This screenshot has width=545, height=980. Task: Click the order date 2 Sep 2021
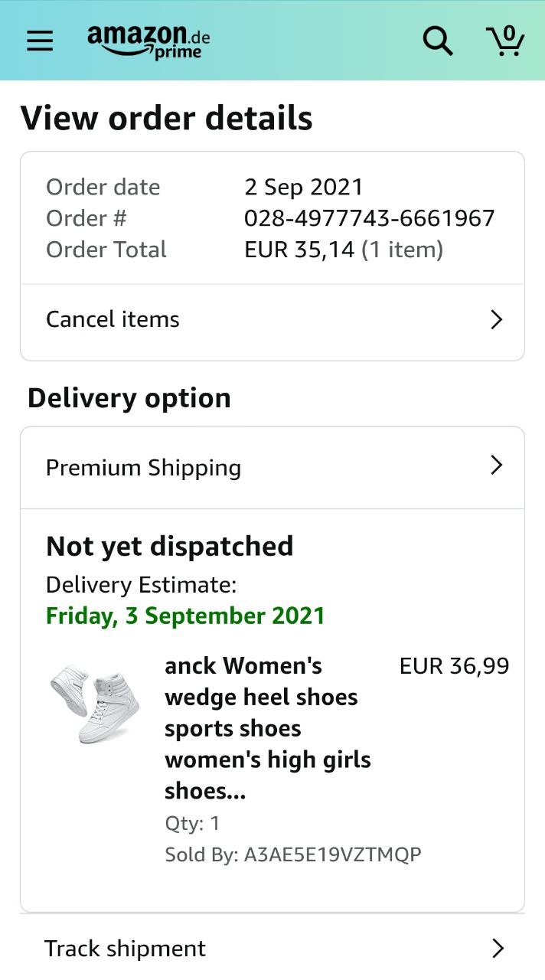303,187
